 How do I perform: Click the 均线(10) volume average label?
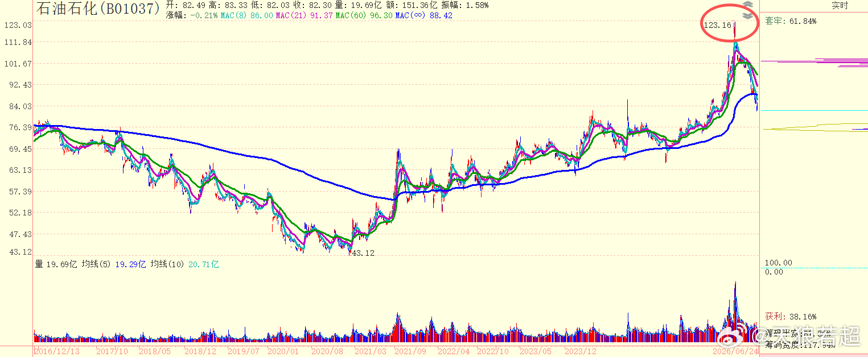166,264
